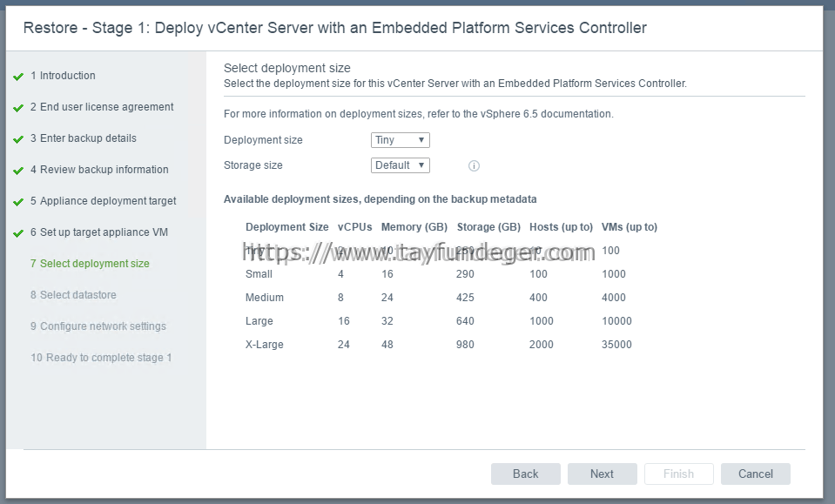The height and width of the screenshot is (504, 835).
Task: Select step 9 Configure network settings
Action: (98, 326)
